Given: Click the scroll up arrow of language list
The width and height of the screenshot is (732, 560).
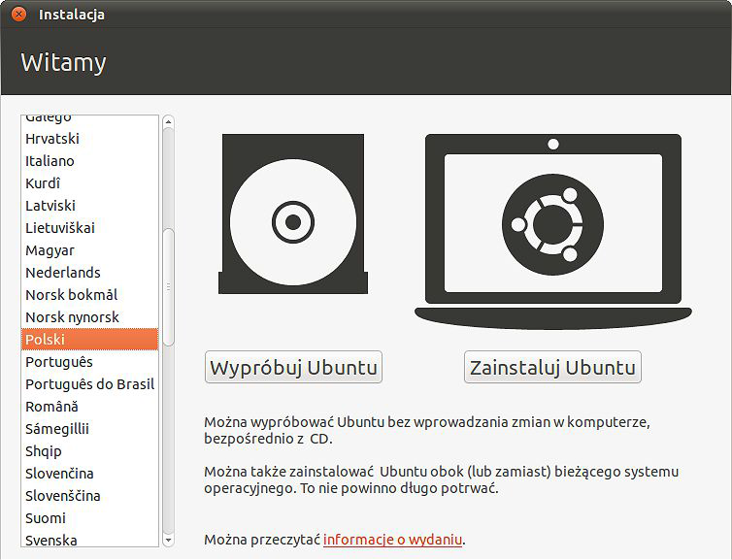Looking at the screenshot, I should [x=169, y=122].
